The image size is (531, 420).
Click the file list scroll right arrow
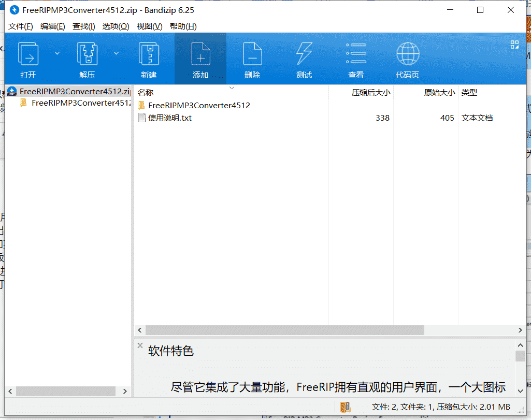point(520,330)
